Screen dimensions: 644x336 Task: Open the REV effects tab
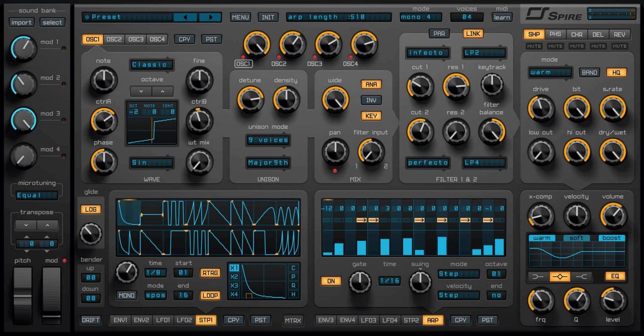[619, 34]
